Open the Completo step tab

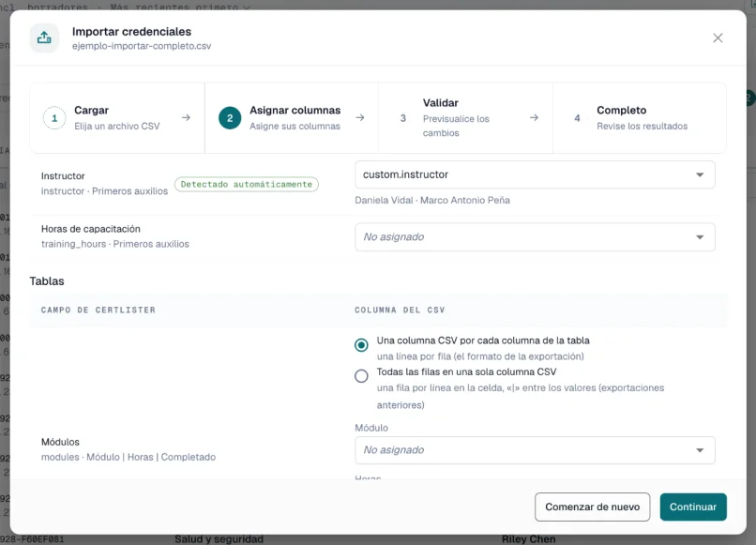[x=640, y=118]
